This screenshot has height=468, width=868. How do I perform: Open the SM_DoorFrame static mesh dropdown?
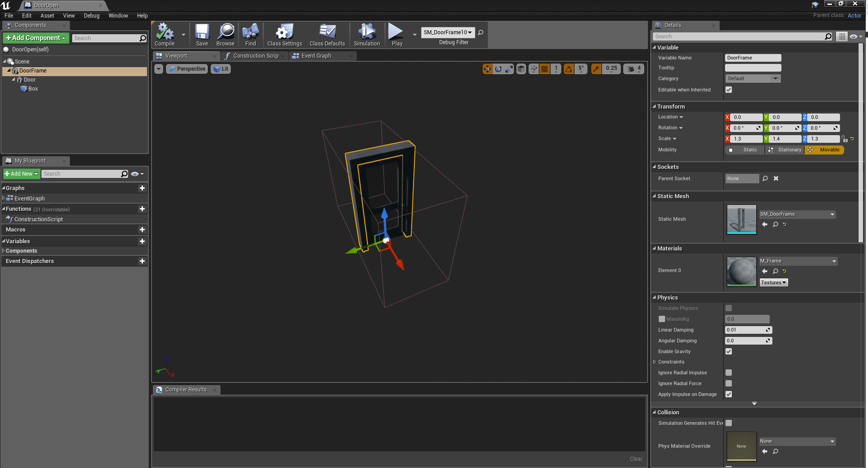797,214
